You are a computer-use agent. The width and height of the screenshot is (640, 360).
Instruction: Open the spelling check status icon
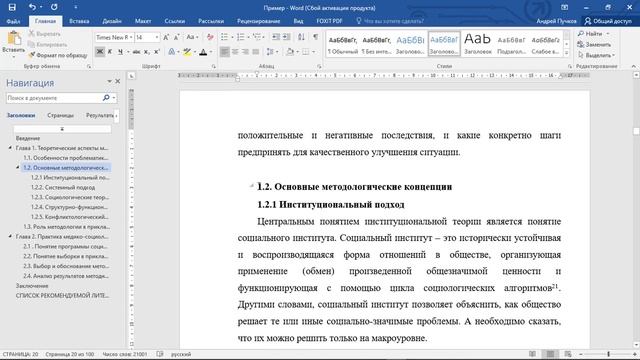(160, 354)
